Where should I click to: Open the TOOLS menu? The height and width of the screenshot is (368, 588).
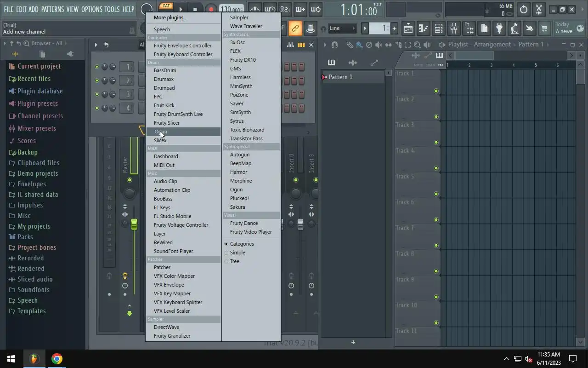pyautogui.click(x=112, y=9)
